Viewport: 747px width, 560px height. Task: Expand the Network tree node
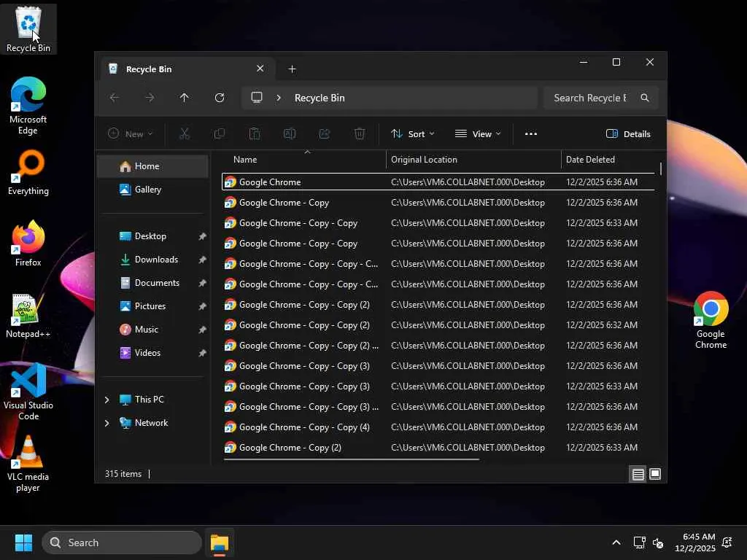[x=107, y=423]
